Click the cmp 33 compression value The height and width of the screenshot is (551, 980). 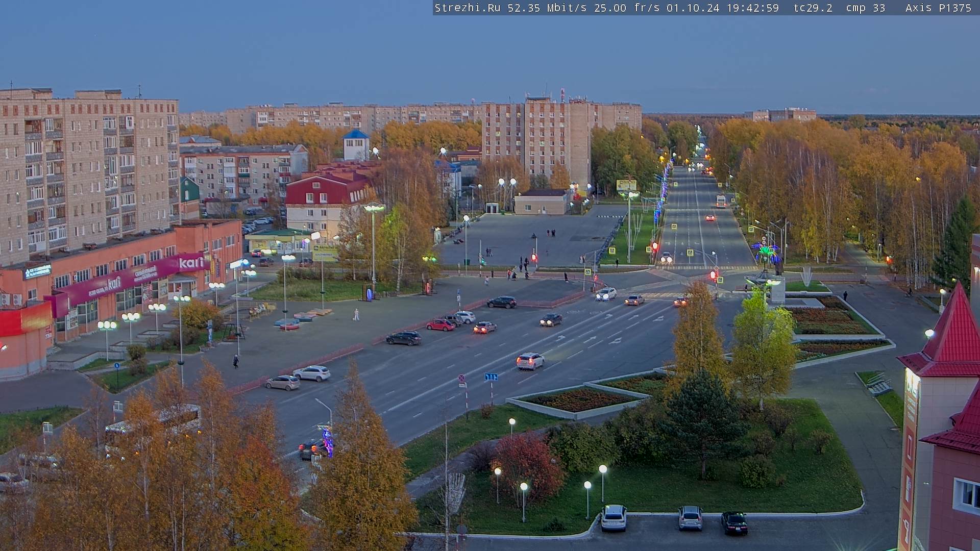coord(866,8)
